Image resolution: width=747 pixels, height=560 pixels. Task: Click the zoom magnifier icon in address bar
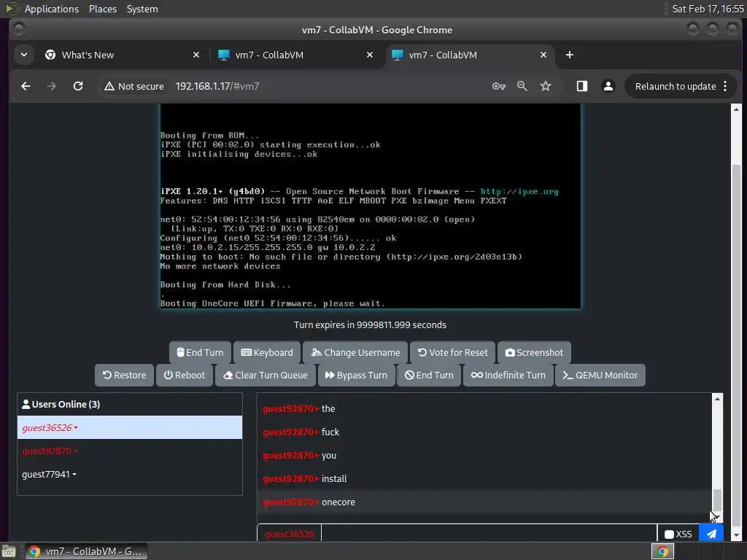coord(522,86)
